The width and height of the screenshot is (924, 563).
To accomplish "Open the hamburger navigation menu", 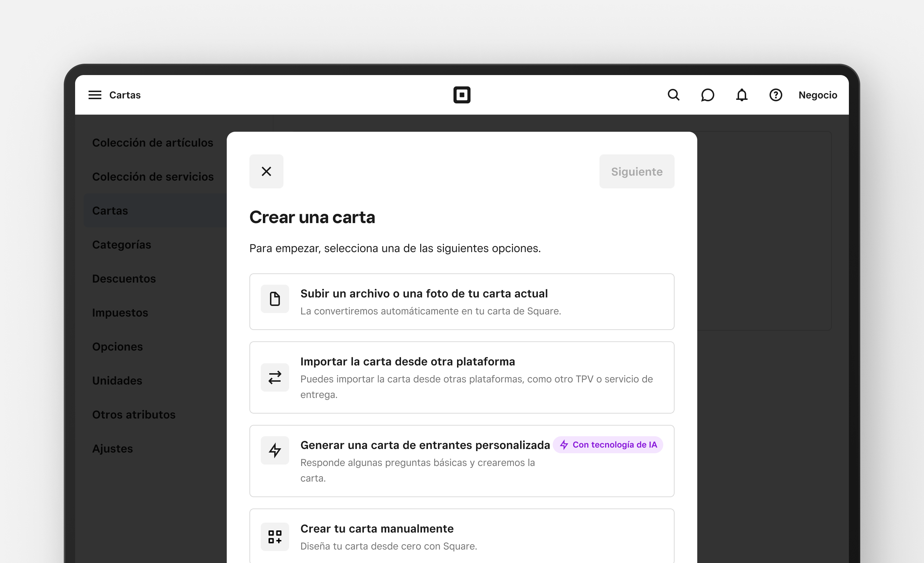I will (95, 95).
